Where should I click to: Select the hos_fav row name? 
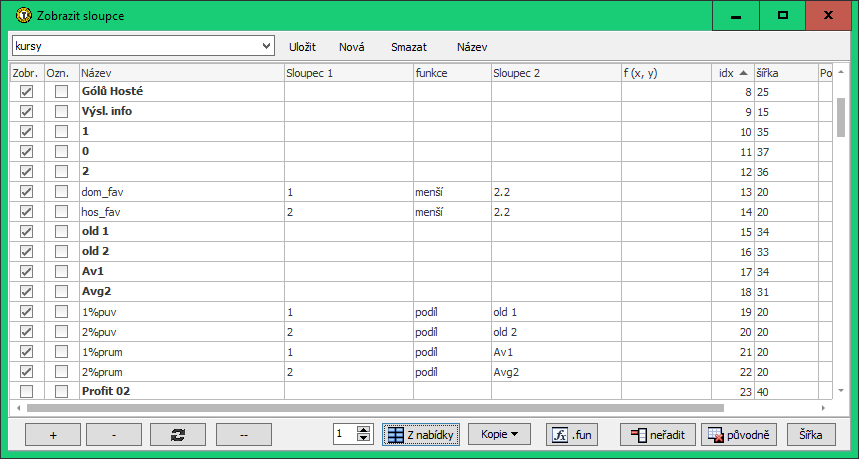pyautogui.click(x=101, y=212)
